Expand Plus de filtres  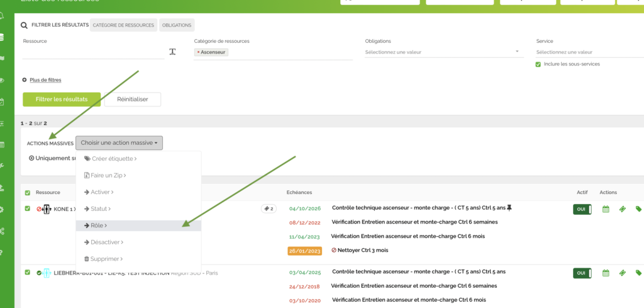pos(45,80)
